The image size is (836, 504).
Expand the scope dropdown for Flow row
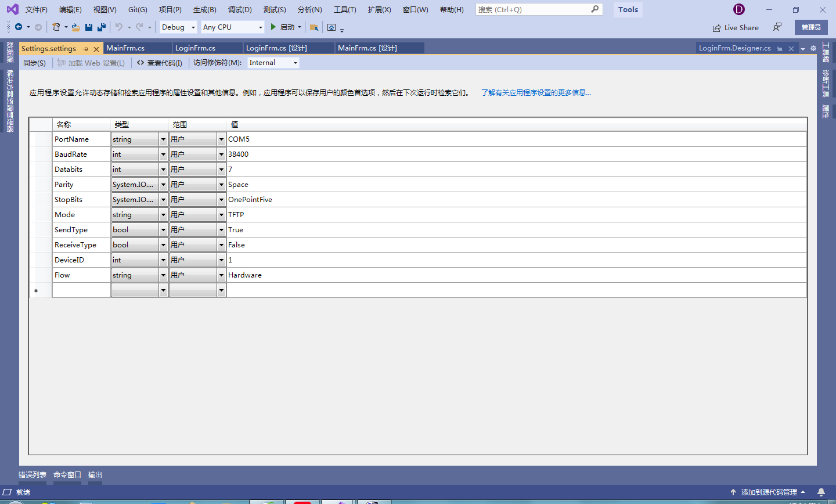(221, 275)
